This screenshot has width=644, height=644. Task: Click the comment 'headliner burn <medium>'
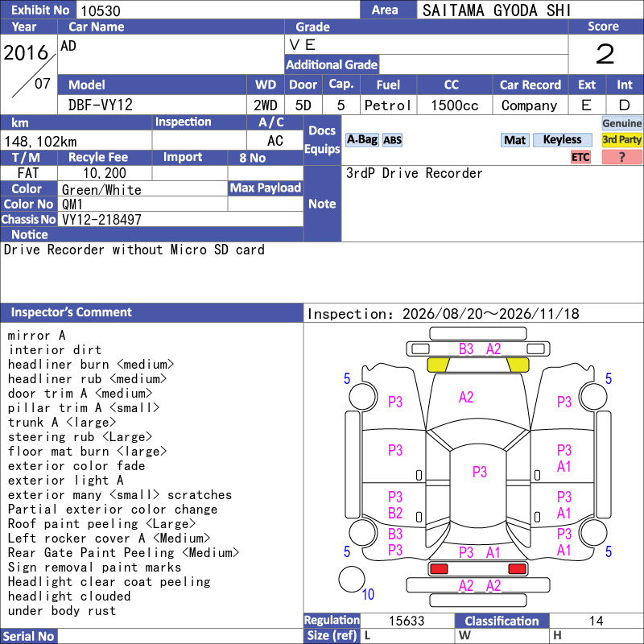pos(91,365)
